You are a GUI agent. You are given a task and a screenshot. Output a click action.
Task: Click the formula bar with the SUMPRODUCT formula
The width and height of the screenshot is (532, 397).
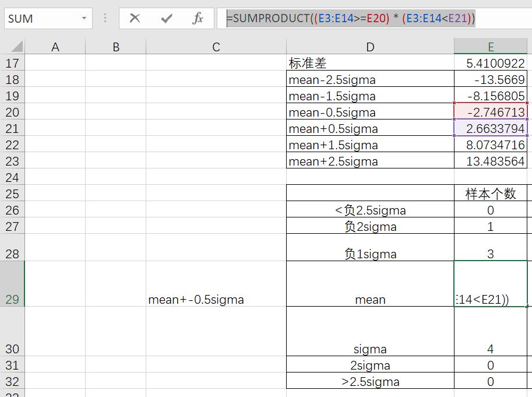[x=374, y=18]
